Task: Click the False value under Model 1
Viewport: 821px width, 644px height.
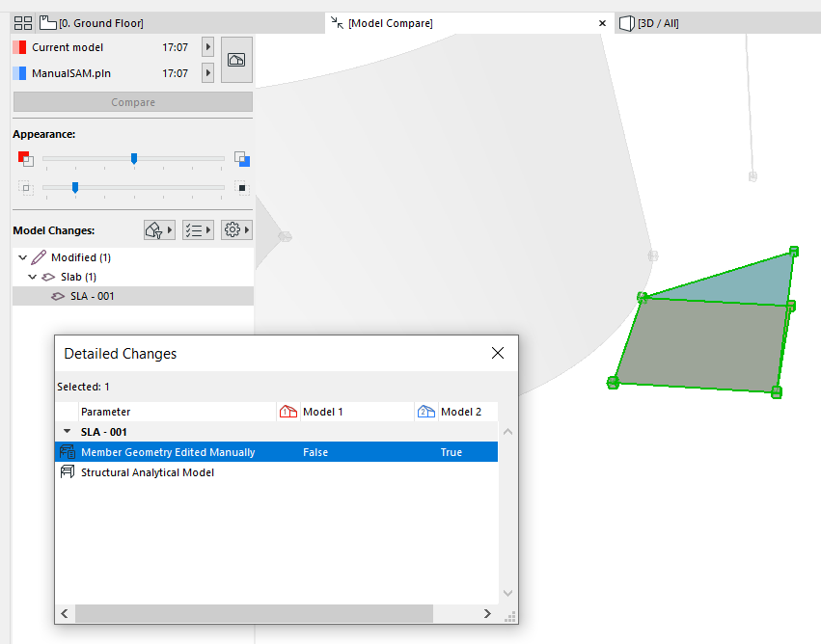Action: pos(315,452)
